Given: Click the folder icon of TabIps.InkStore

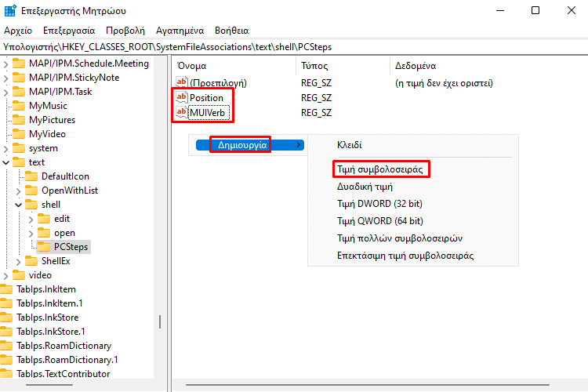Looking at the screenshot, I should pyautogui.click(x=6, y=318).
